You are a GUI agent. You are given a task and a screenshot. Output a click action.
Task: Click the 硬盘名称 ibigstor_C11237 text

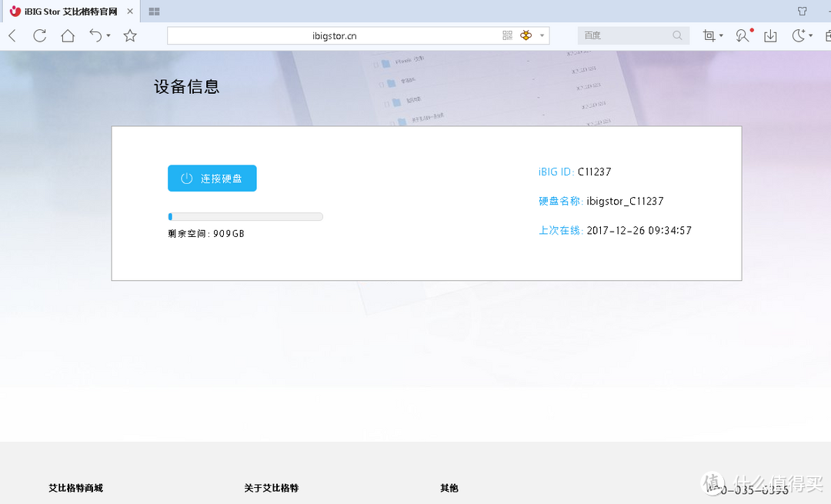pos(601,201)
